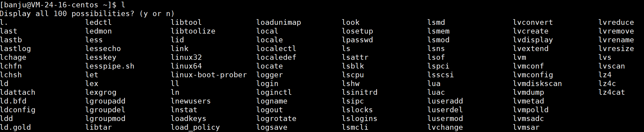Select the 'lvresize' command
The width and height of the screenshot is (644, 132).
click(616, 49)
